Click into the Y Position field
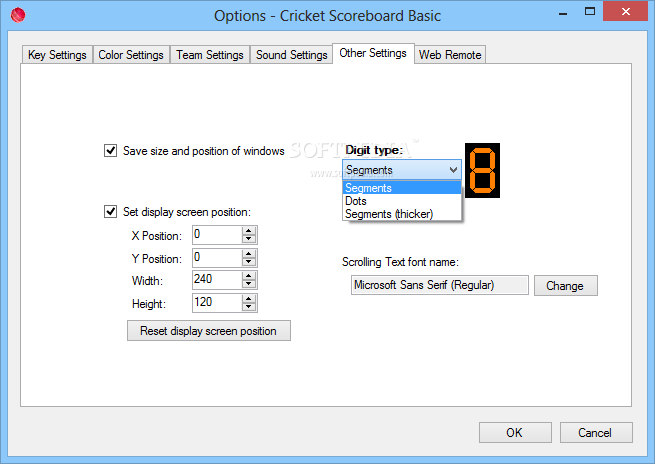655x464 pixels. click(x=217, y=258)
